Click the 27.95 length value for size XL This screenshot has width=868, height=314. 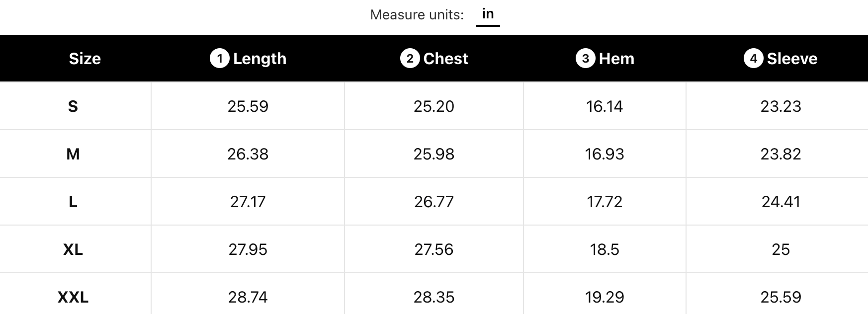[248, 249]
